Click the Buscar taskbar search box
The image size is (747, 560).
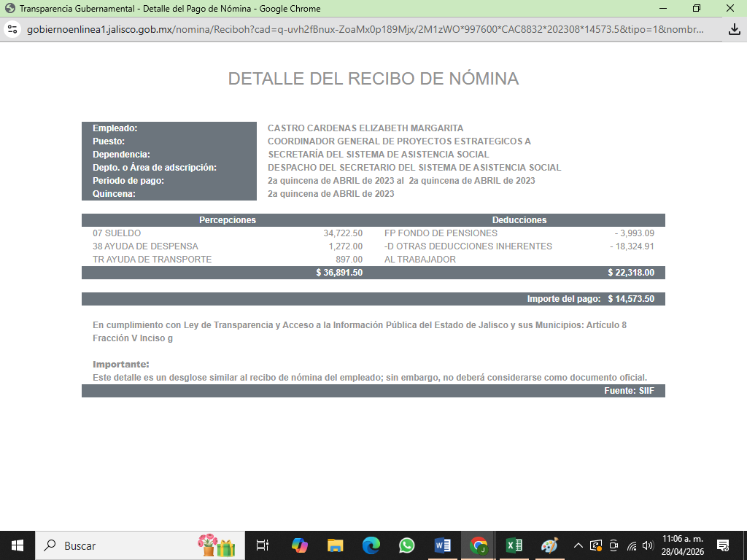(140, 545)
